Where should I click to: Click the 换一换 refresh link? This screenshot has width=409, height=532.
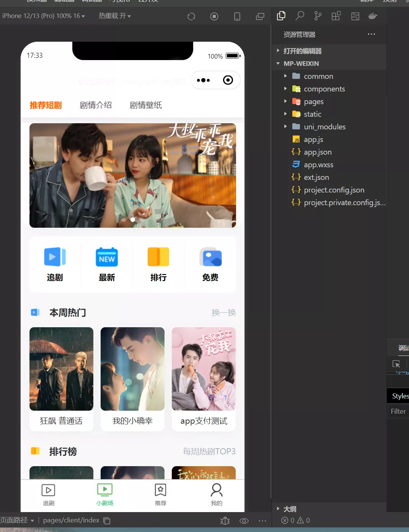(x=224, y=312)
